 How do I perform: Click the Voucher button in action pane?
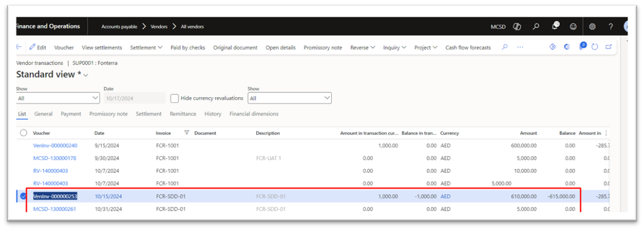(64, 48)
